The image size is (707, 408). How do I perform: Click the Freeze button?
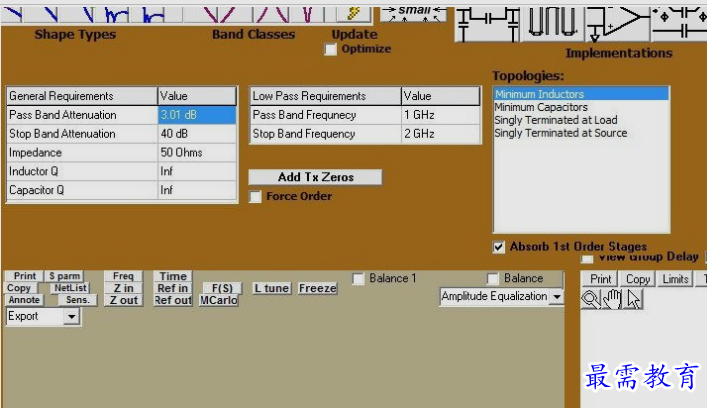pos(317,288)
